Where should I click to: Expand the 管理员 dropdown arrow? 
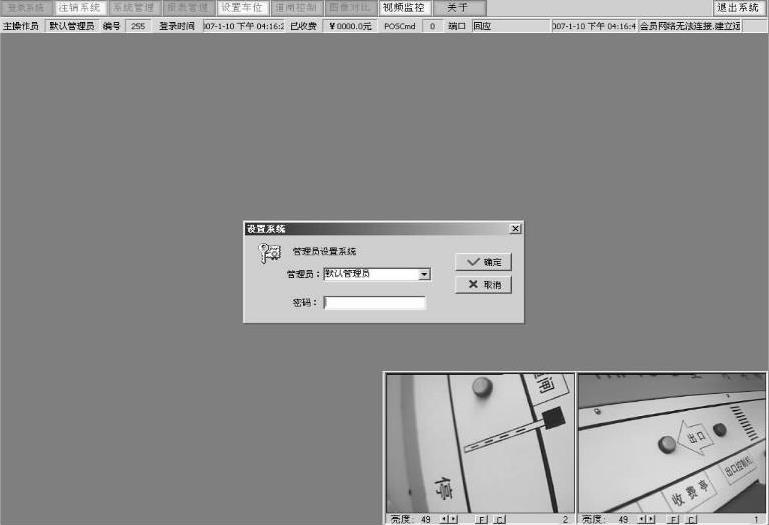click(x=425, y=274)
